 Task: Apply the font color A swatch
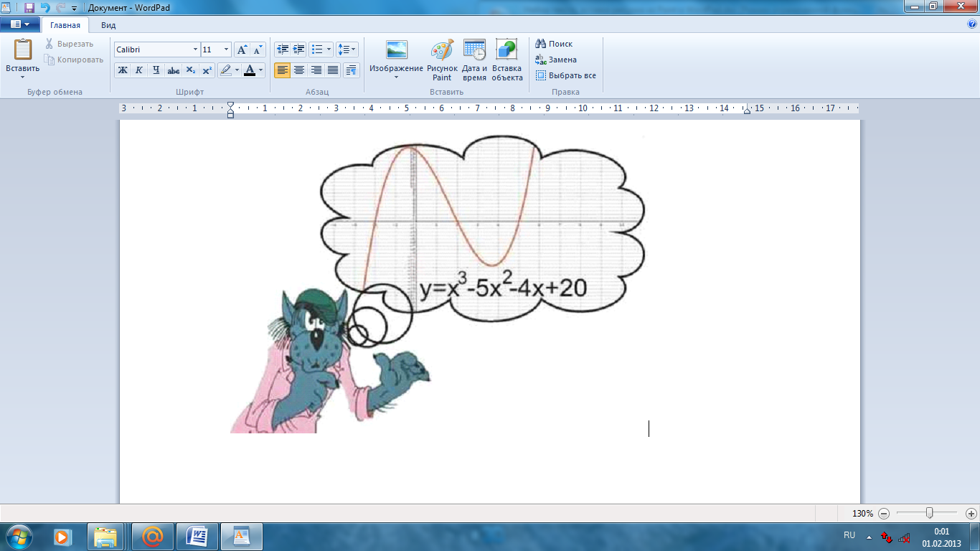click(249, 70)
